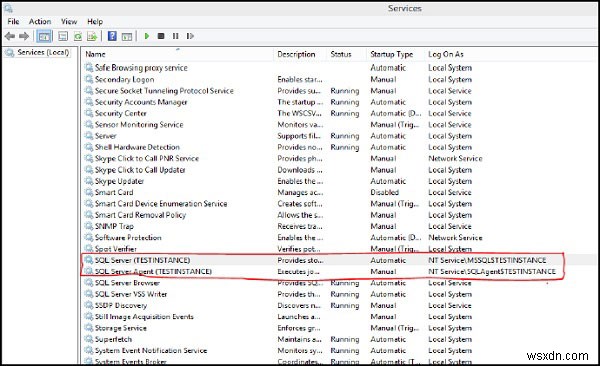The image size is (600, 366).
Task: Select SQL Server VSS Writer service
Action: pyautogui.click(x=131, y=294)
